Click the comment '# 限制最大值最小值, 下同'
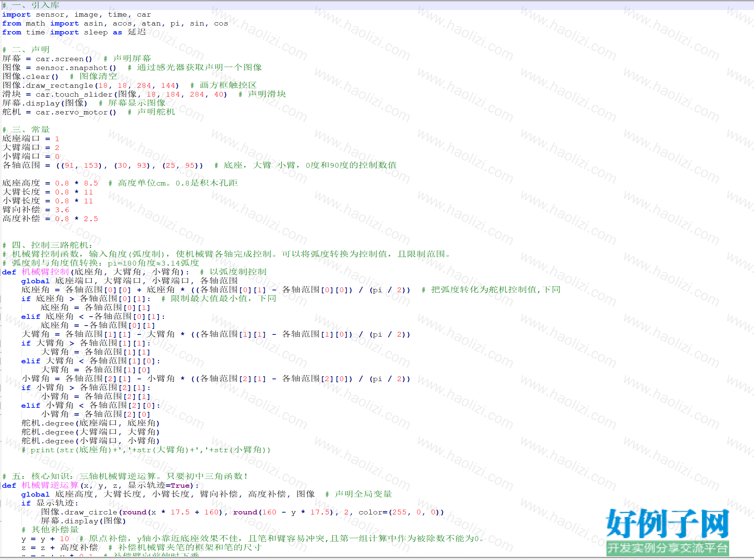This screenshot has height=560, width=754. (x=219, y=299)
